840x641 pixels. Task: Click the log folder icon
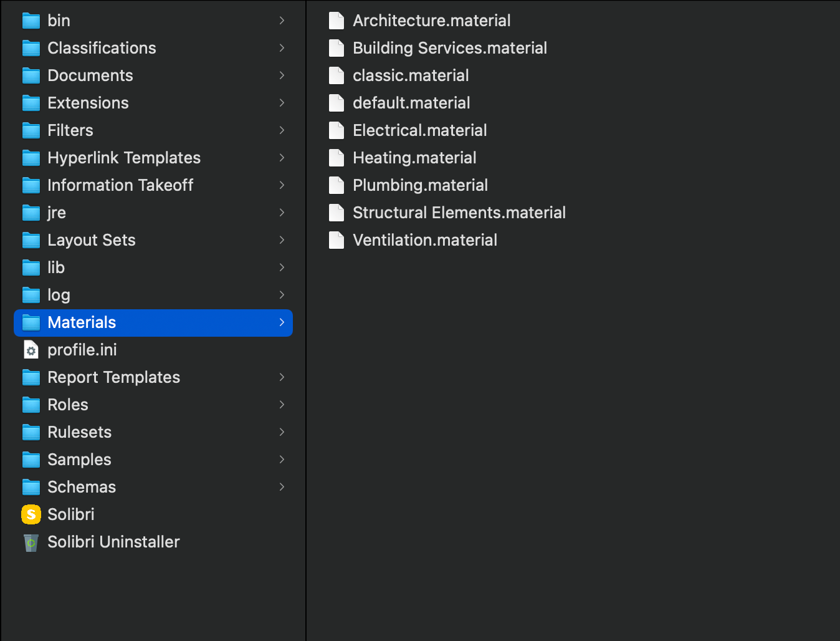(31, 296)
